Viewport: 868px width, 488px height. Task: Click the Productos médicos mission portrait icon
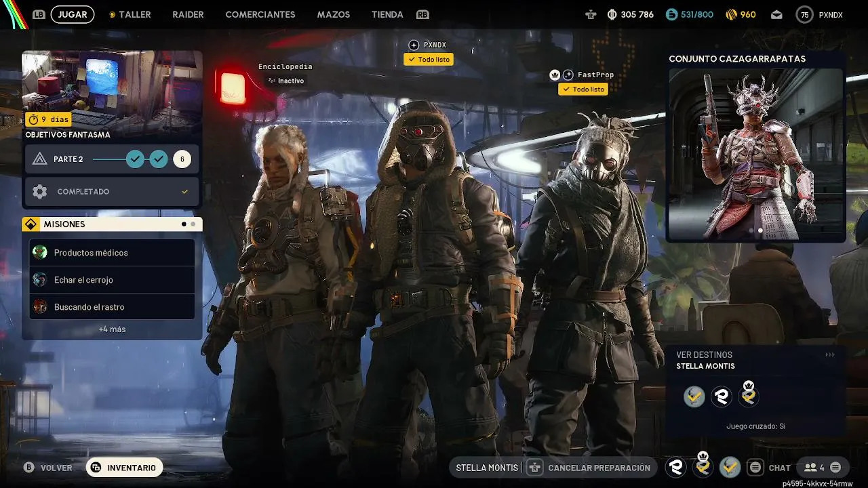(40, 253)
